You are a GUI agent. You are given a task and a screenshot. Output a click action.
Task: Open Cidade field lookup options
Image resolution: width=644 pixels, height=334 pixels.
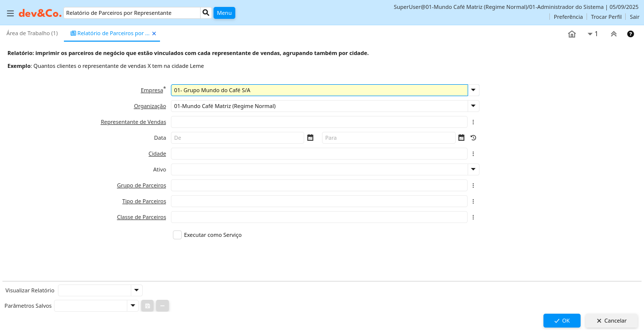click(473, 154)
